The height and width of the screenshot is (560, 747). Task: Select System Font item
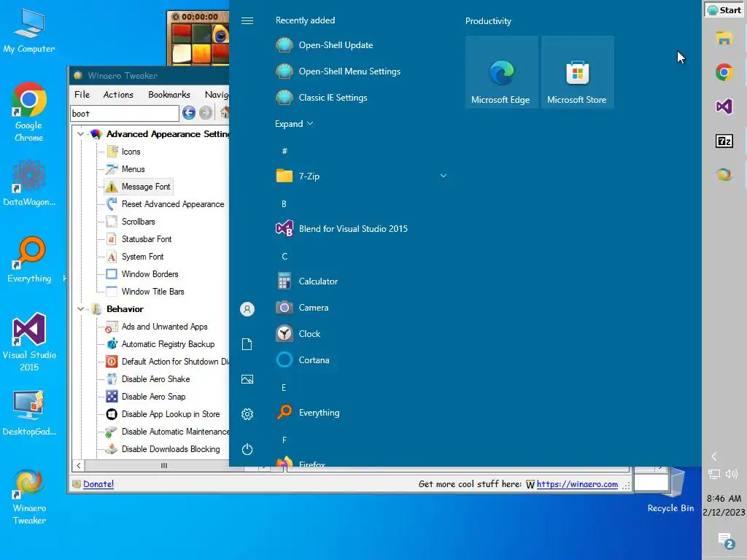[135, 257]
